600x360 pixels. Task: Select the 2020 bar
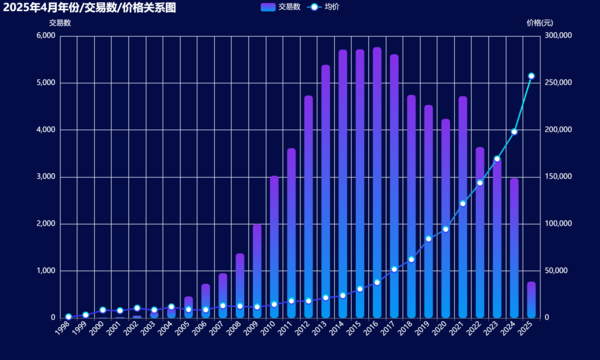(x=445, y=218)
